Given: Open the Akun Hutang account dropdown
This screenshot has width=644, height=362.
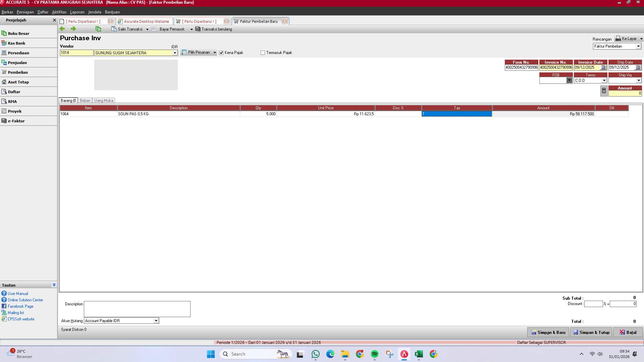Looking at the screenshot, I should pos(156,321).
